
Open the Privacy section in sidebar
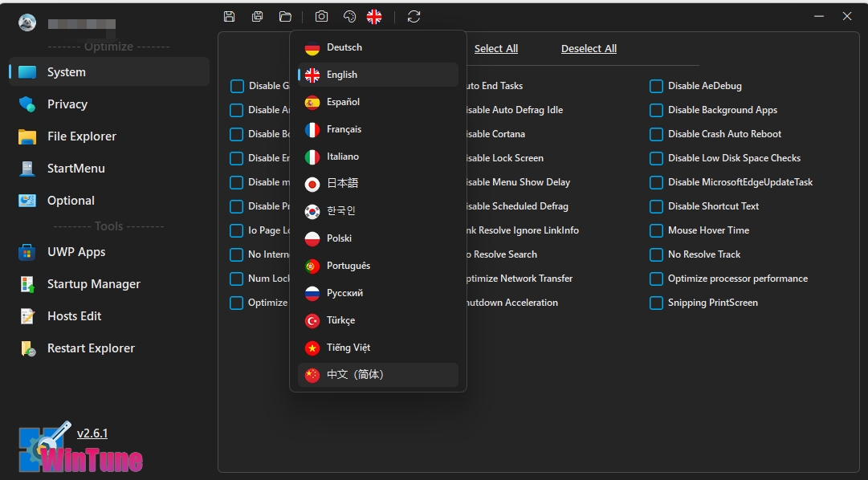pyautogui.click(x=67, y=104)
